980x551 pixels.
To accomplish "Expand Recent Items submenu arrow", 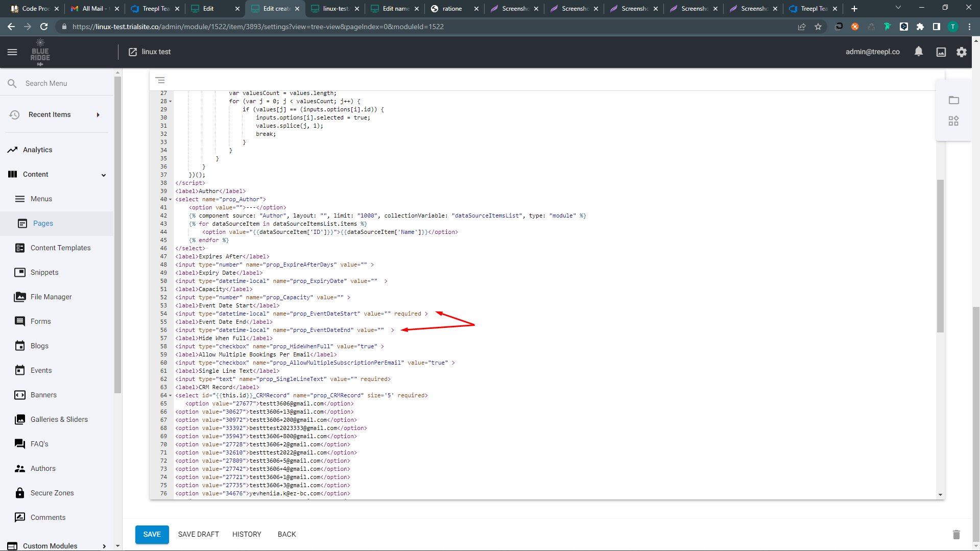I will tap(98, 115).
